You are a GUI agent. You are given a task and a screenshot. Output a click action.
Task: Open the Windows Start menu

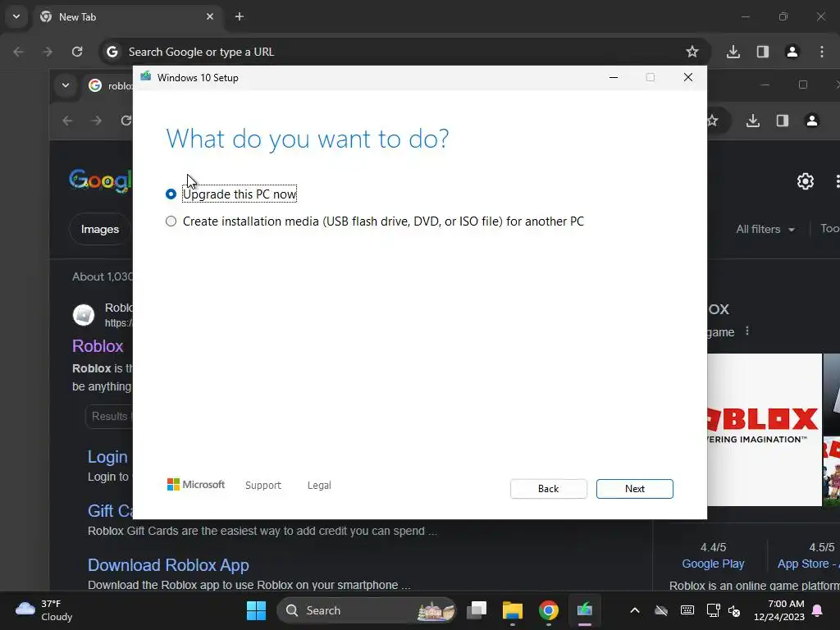(256, 610)
